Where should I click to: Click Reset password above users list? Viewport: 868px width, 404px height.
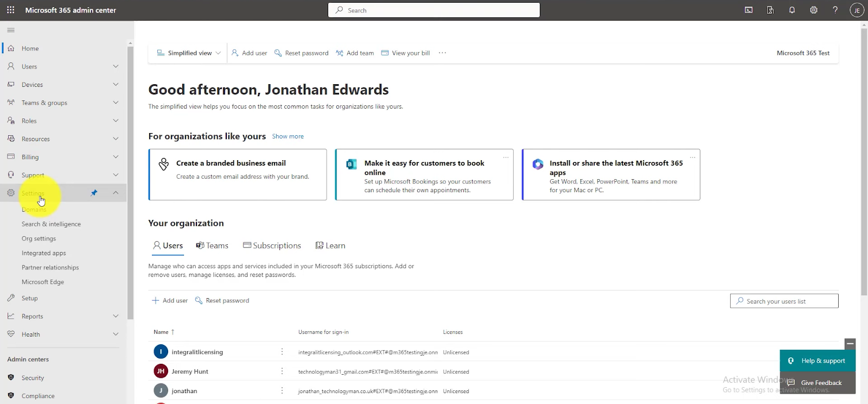tap(222, 300)
